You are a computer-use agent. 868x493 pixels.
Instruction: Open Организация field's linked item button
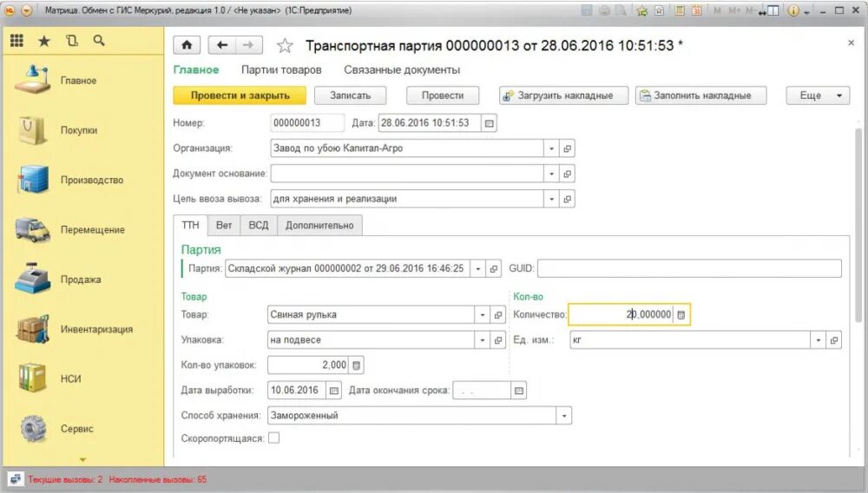tap(567, 148)
